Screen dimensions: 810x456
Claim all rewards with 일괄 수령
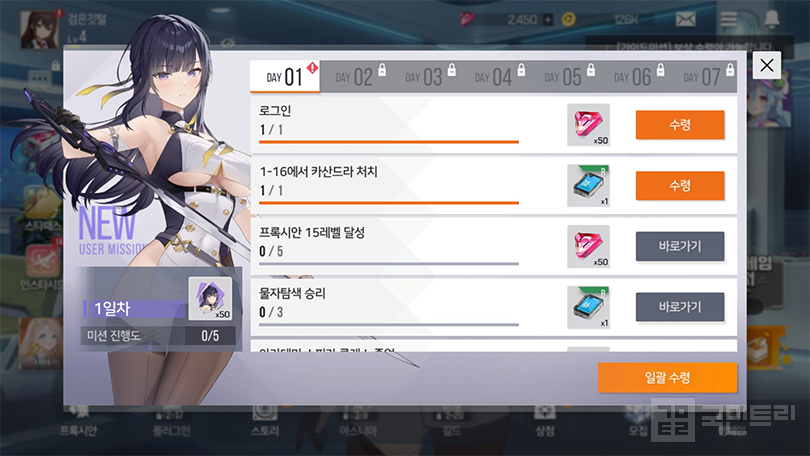[667, 378]
